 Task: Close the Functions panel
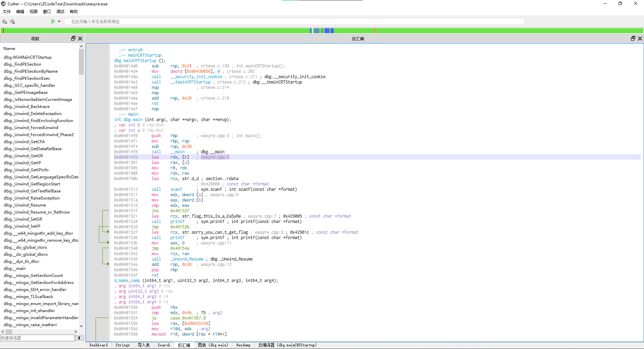(80, 39)
